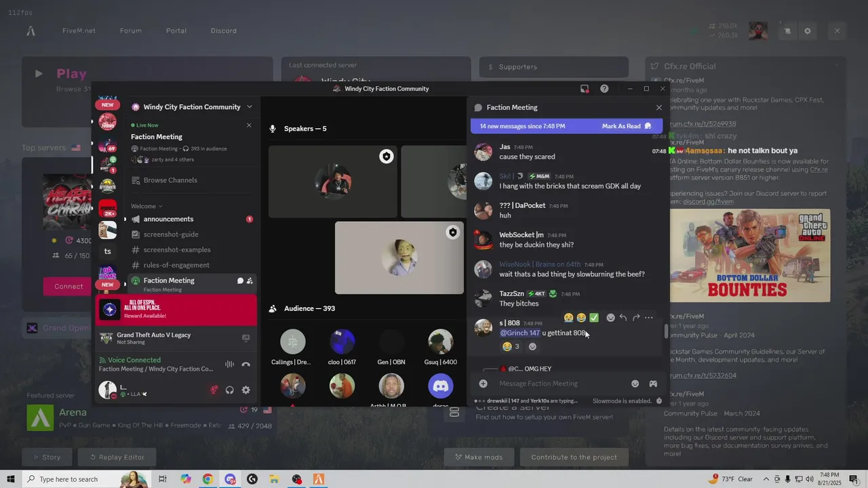This screenshot has height=488, width=868.
Task: Dismiss the Live Now stage banner
Action: coord(249,125)
